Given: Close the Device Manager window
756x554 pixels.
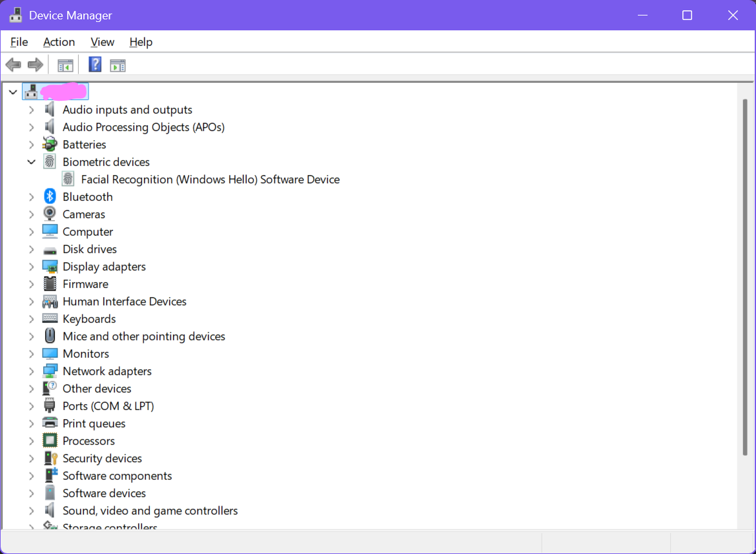Looking at the screenshot, I should click(733, 15).
